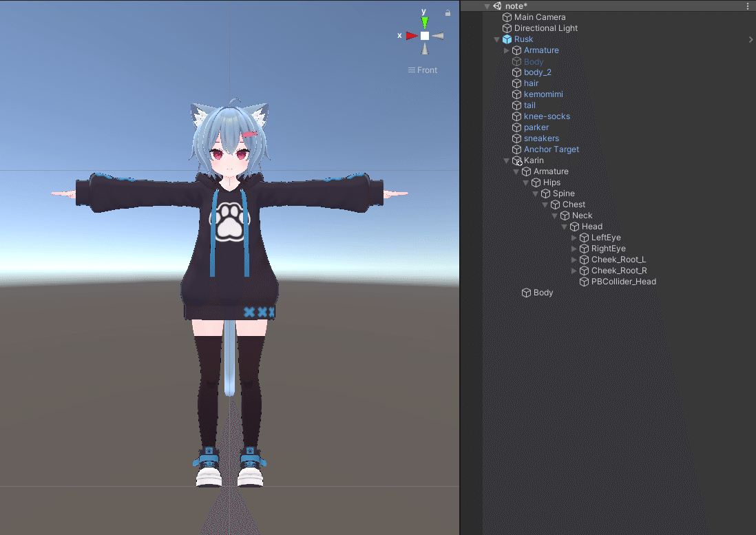Collapse the note scene in hierarchy
The height and width of the screenshot is (535, 756).
[x=487, y=6]
